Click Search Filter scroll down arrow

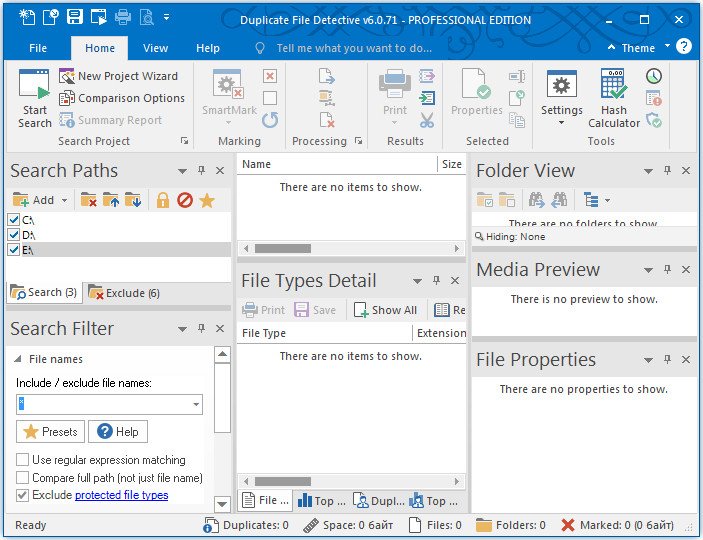(x=222, y=504)
